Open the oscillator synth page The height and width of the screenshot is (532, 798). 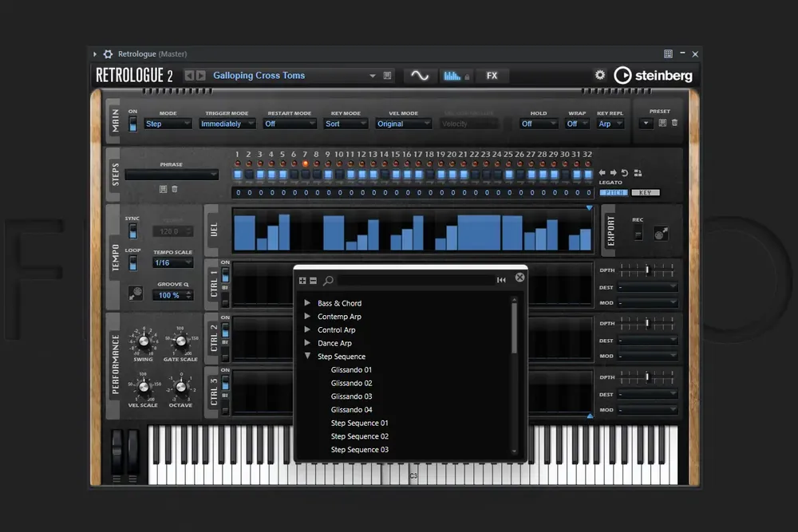point(420,75)
